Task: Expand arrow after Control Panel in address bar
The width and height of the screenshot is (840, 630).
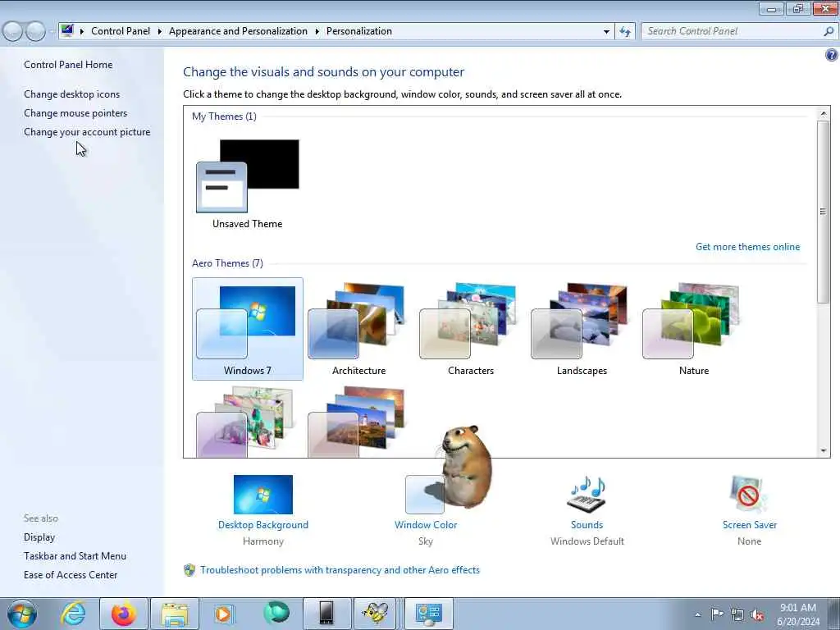Action: (160, 32)
